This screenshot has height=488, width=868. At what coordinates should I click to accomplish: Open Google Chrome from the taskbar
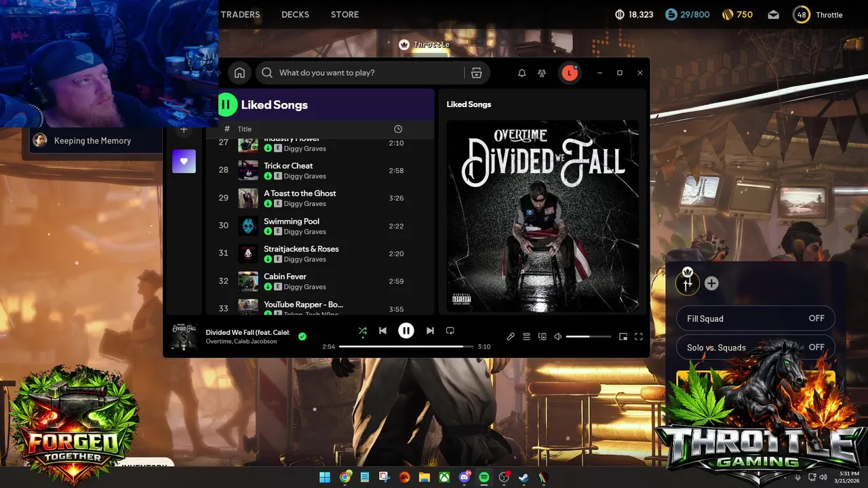pyautogui.click(x=345, y=477)
